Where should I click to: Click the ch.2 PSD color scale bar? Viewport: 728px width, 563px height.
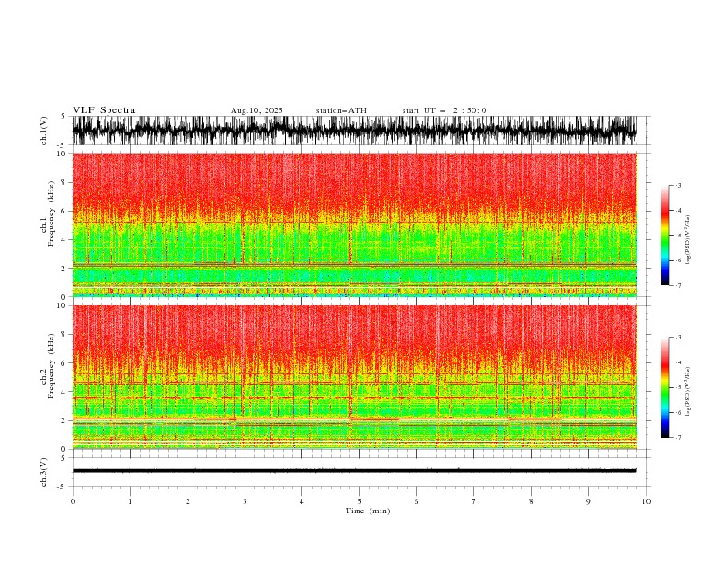tap(665, 387)
